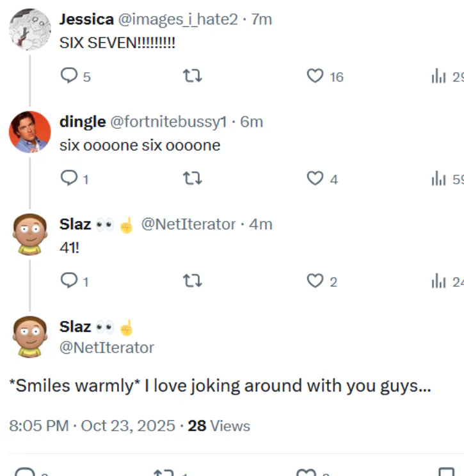
Task: Open the @fortnitebussy1 handle link
Action: point(169,122)
